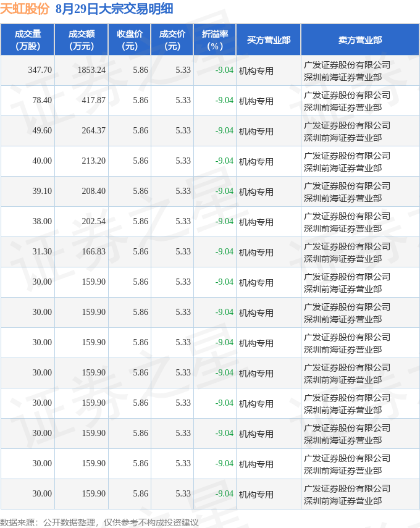Select the 31.30 volume cell

42,251
